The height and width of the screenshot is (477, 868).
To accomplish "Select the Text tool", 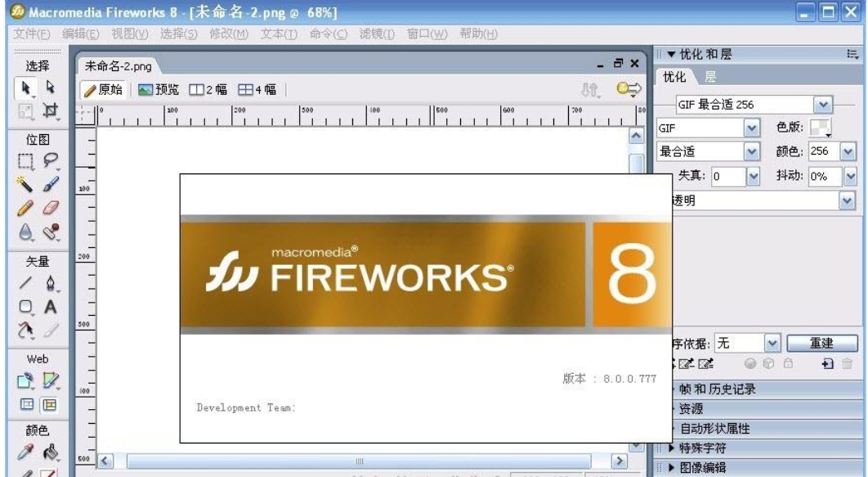I will 51,306.
